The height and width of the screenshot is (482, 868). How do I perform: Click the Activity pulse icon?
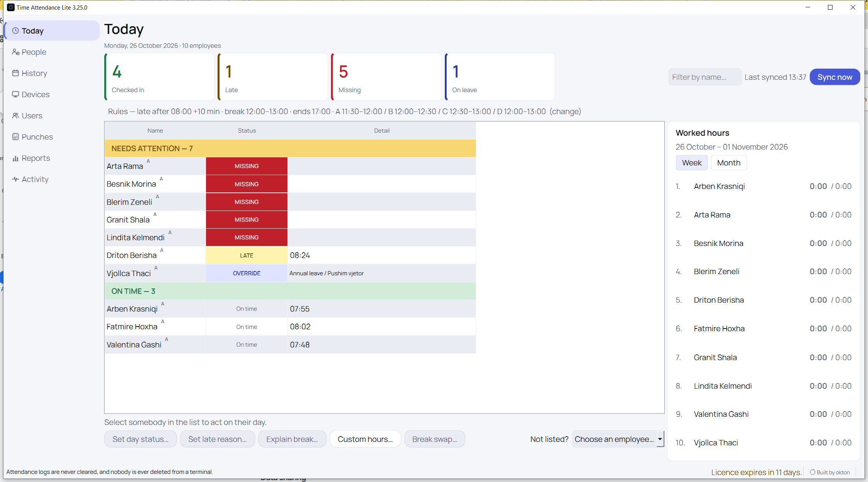click(15, 179)
